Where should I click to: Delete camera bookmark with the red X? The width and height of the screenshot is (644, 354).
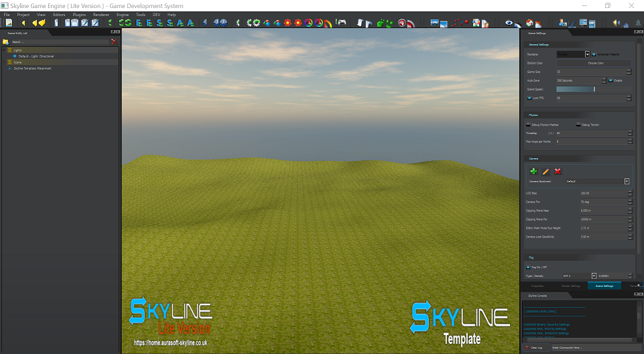point(558,171)
